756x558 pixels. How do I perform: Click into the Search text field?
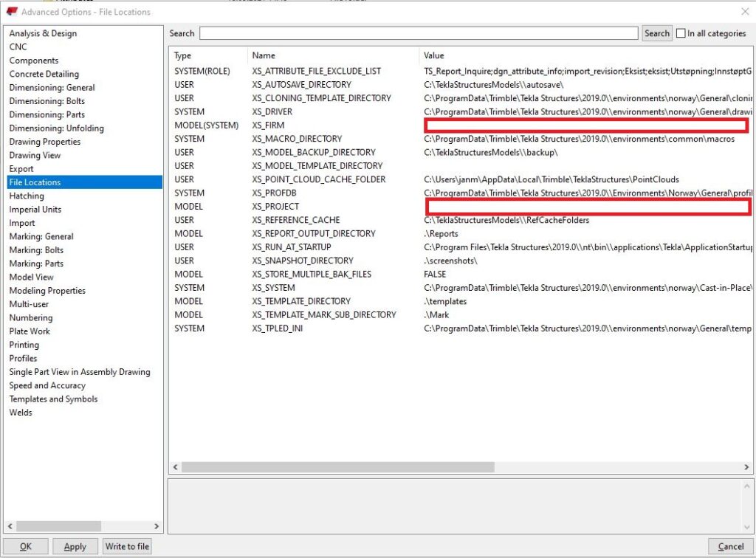418,33
